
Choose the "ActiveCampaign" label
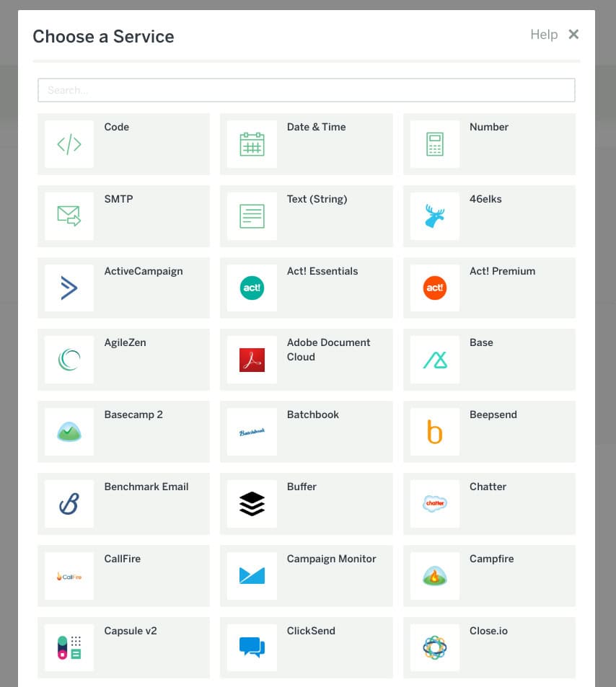[x=144, y=271]
